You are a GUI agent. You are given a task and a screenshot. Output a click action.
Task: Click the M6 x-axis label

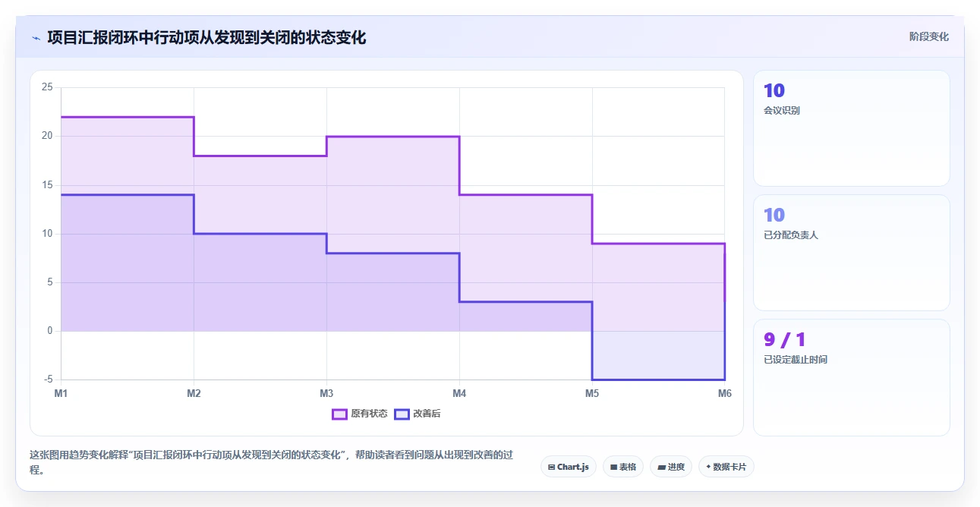pyautogui.click(x=725, y=393)
